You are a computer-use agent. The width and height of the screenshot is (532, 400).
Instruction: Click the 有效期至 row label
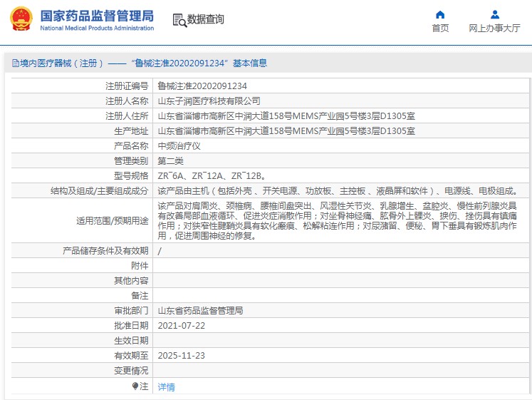(131, 356)
